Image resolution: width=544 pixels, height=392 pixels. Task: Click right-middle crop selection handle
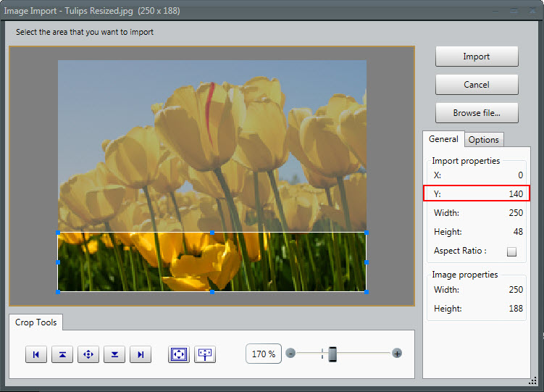[x=367, y=262]
